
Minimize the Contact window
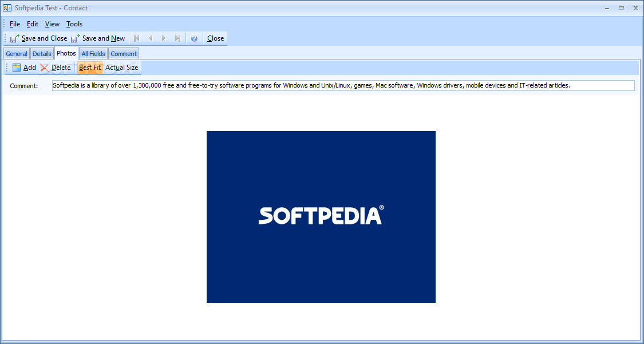(x=607, y=8)
